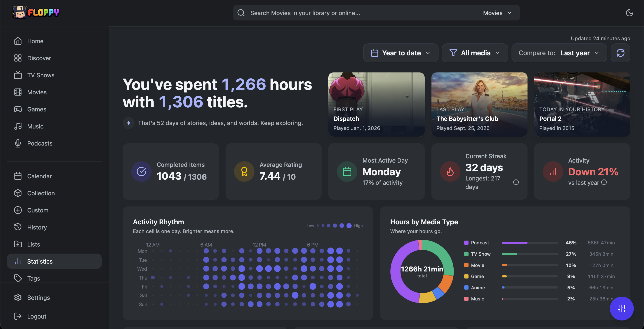This screenshot has height=329, width=644.
Task: Click the info icon beside Longest streak
Action: click(516, 182)
